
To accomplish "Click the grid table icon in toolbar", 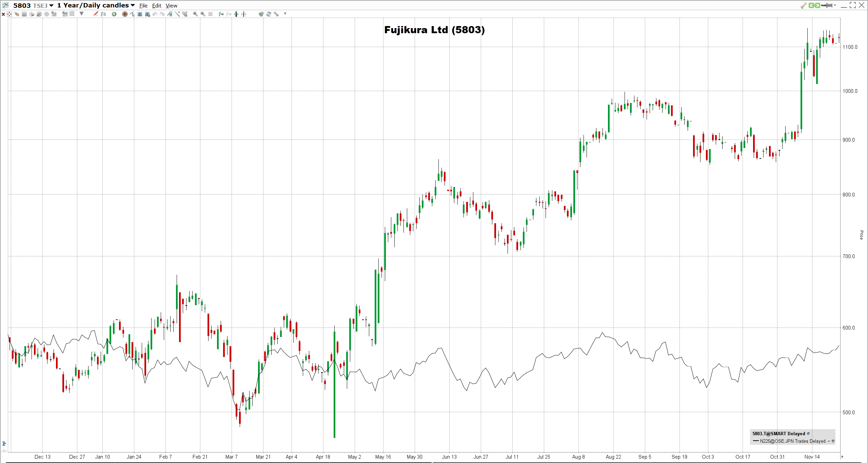I will tap(24, 14).
